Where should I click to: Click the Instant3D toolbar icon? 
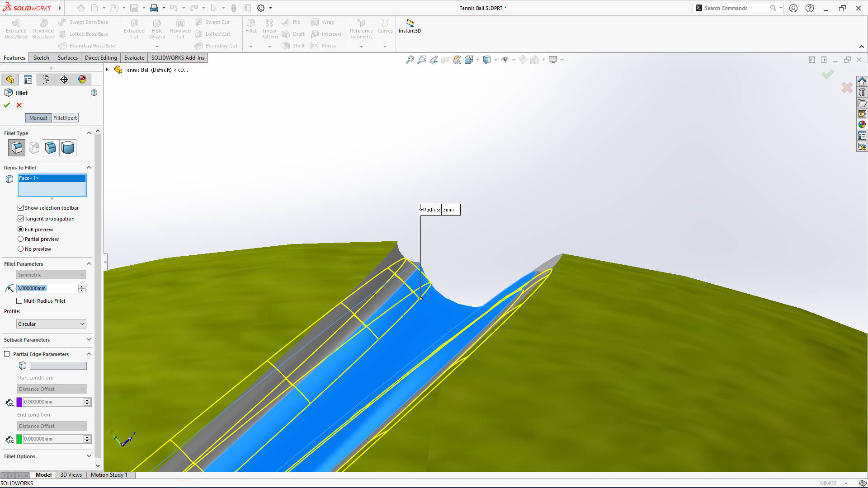[x=410, y=26]
